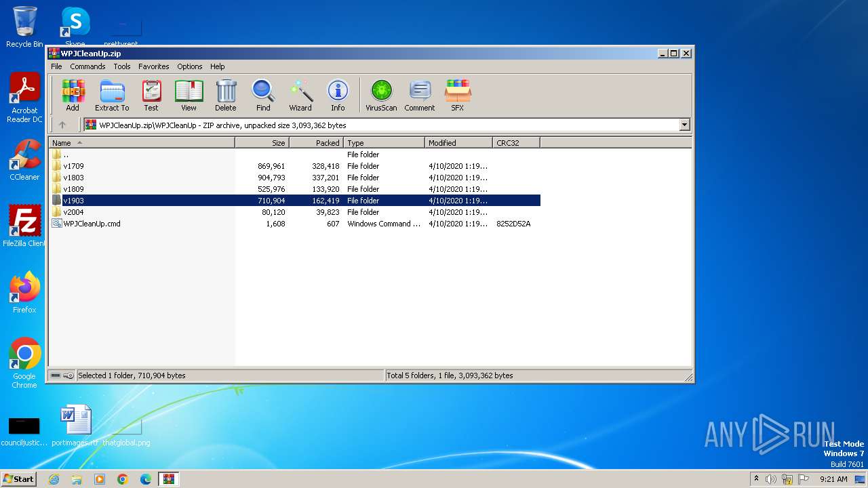The height and width of the screenshot is (488, 868).
Task: Open FileZilla Client shortcut
Action: pos(24,226)
